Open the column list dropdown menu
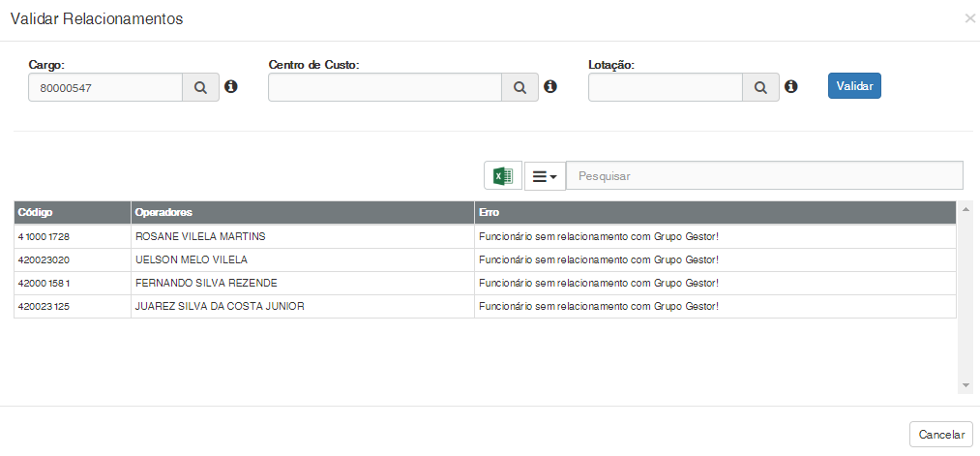The width and height of the screenshot is (980, 456). [545, 176]
